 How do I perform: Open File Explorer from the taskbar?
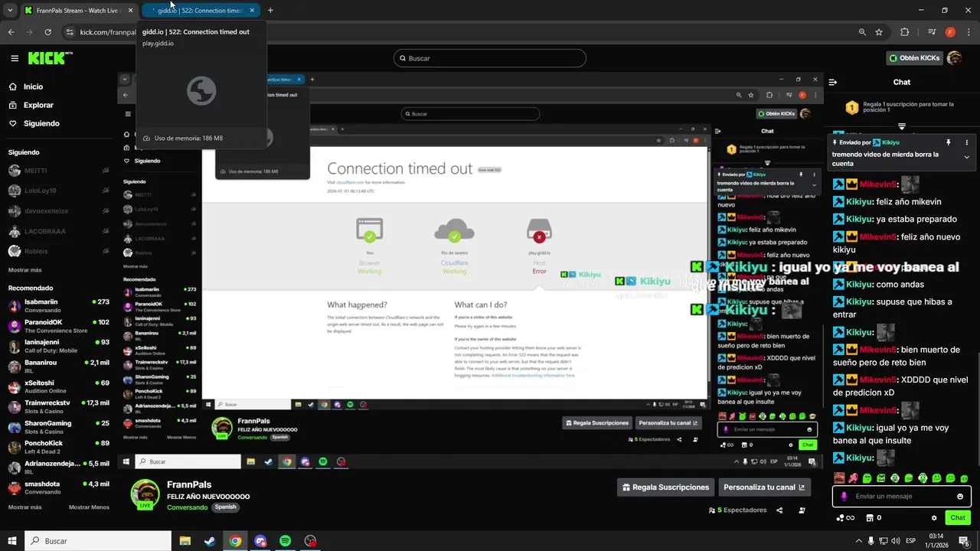(x=185, y=541)
